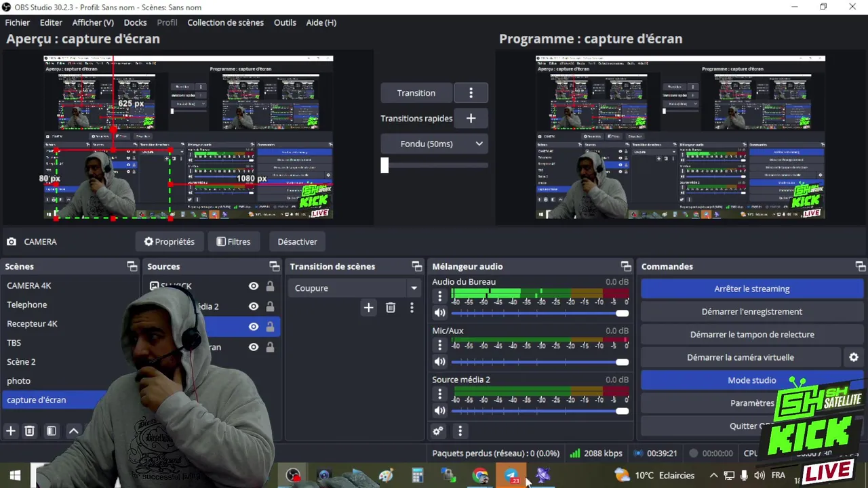
Task: Open source Filtres
Action: (x=233, y=241)
